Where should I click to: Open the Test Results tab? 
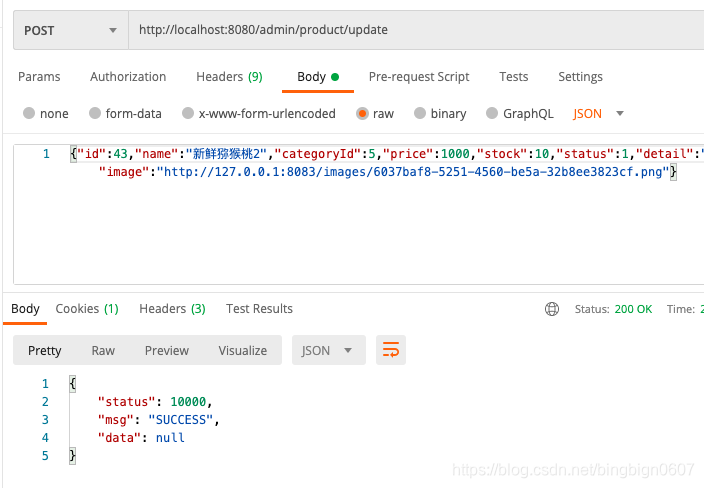259,309
